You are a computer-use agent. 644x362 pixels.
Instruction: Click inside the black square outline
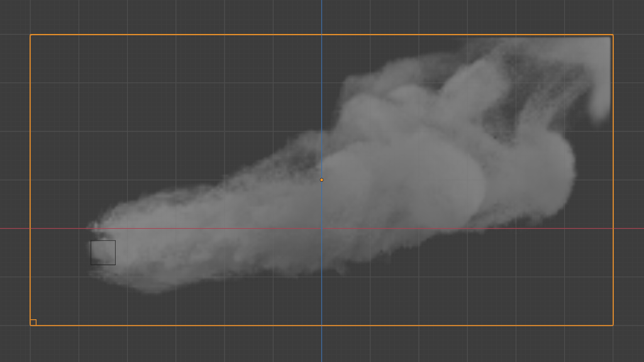coord(104,251)
